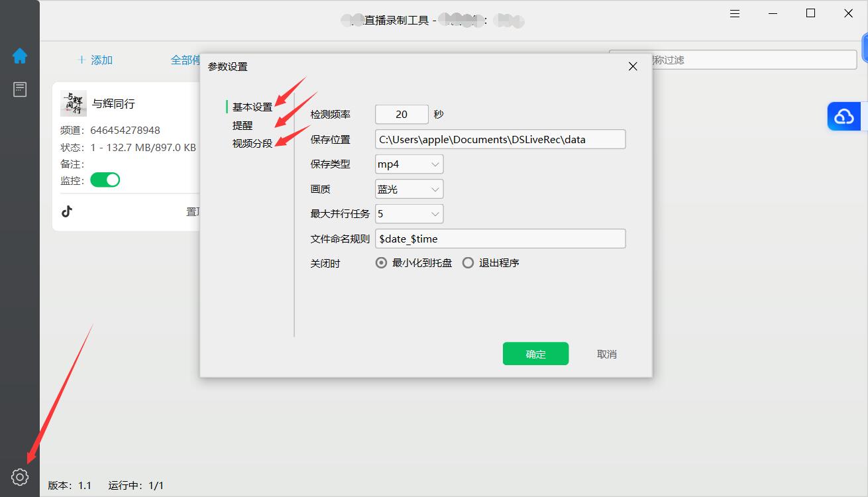
Task: Toggle the 监控 switch off
Action: (x=105, y=180)
